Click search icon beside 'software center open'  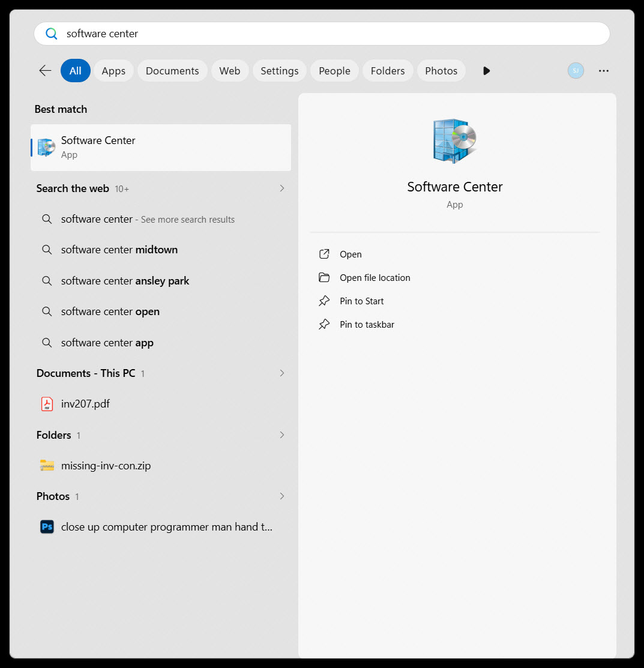point(47,311)
